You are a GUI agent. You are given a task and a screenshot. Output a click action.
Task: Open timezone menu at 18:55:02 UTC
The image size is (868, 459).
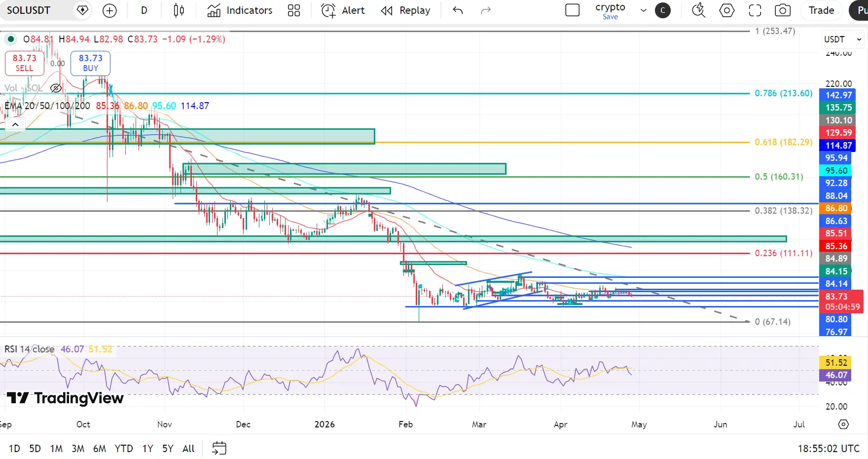(x=829, y=449)
